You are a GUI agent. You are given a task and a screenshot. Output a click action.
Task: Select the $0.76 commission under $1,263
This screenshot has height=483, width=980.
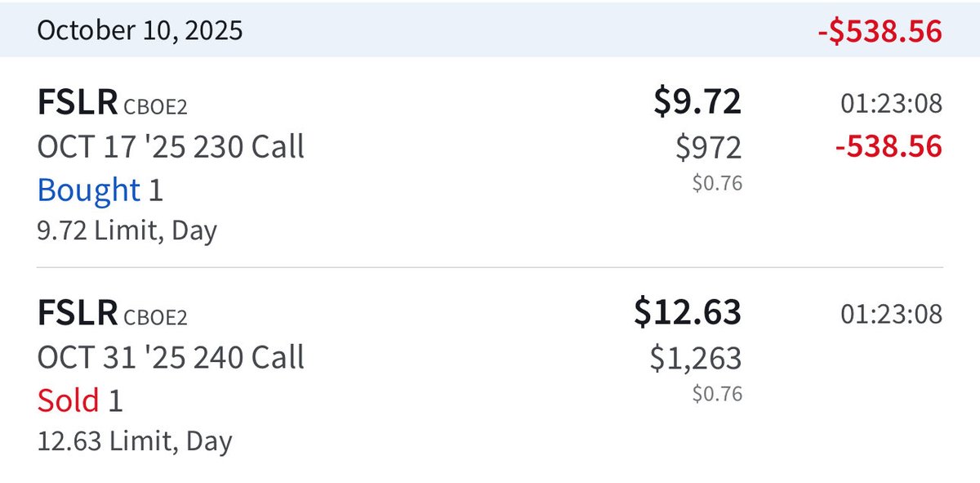(x=717, y=395)
